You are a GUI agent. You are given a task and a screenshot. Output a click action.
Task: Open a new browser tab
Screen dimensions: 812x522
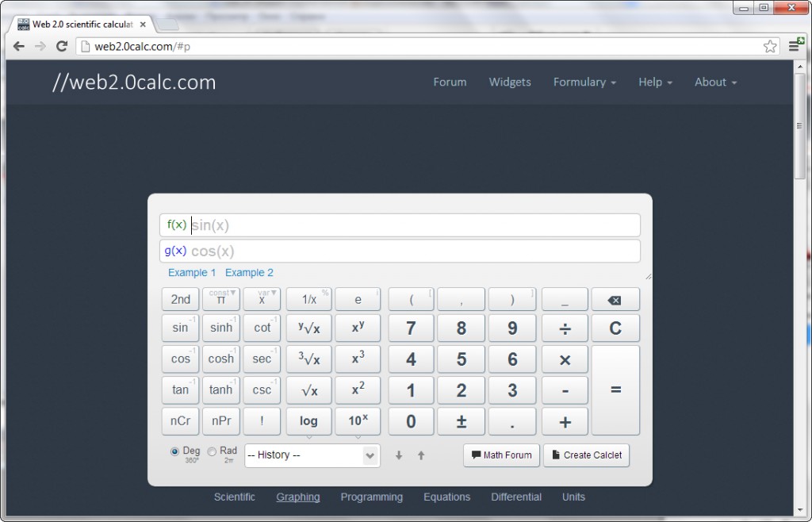click(x=167, y=25)
